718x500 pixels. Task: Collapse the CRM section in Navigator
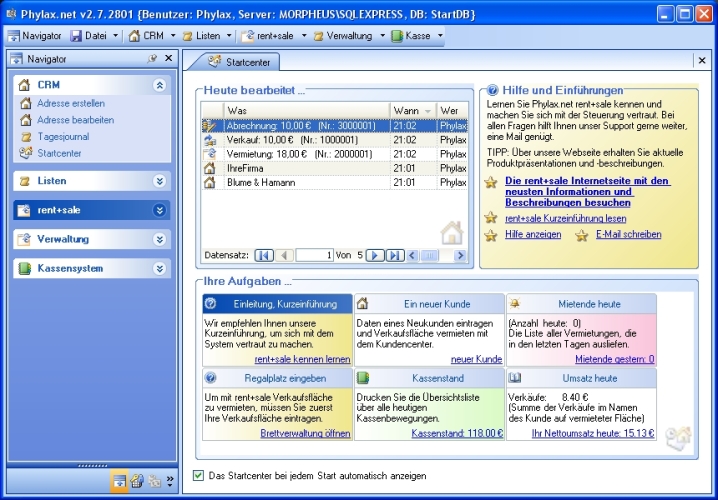[x=158, y=86]
